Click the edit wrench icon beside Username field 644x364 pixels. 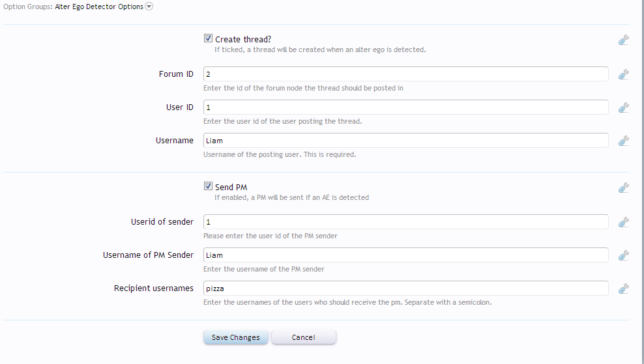[x=623, y=141]
